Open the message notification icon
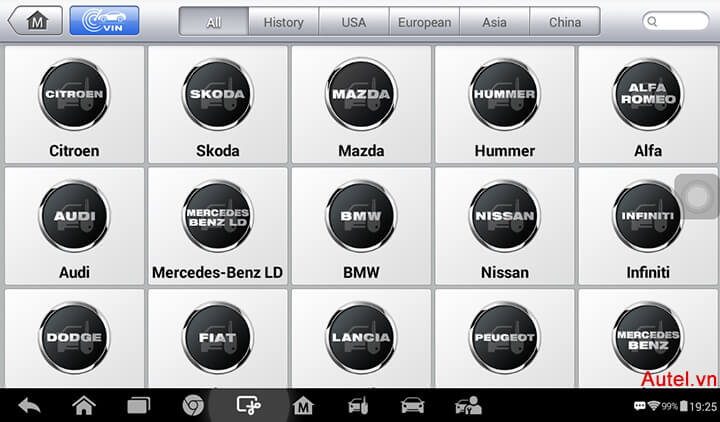 [639, 406]
